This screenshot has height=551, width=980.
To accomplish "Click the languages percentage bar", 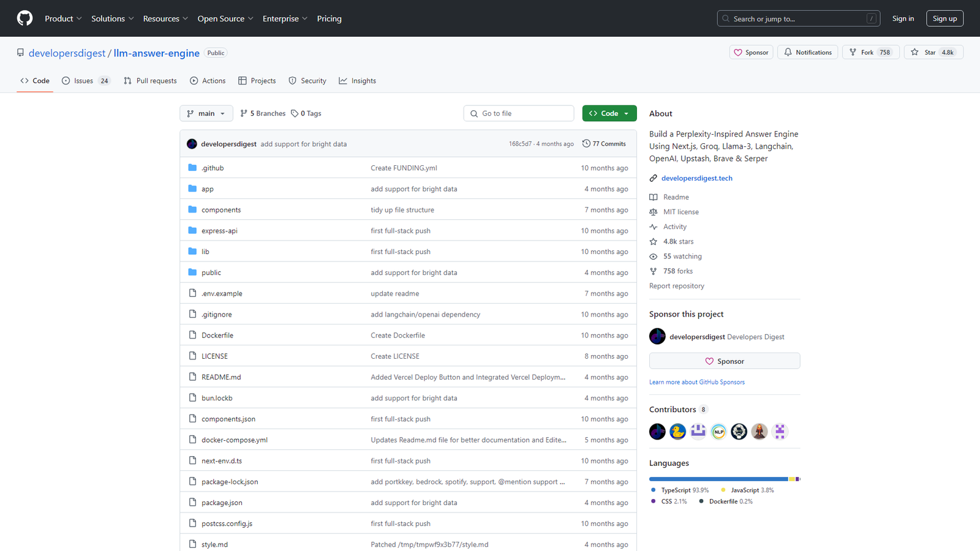I will pos(725,479).
